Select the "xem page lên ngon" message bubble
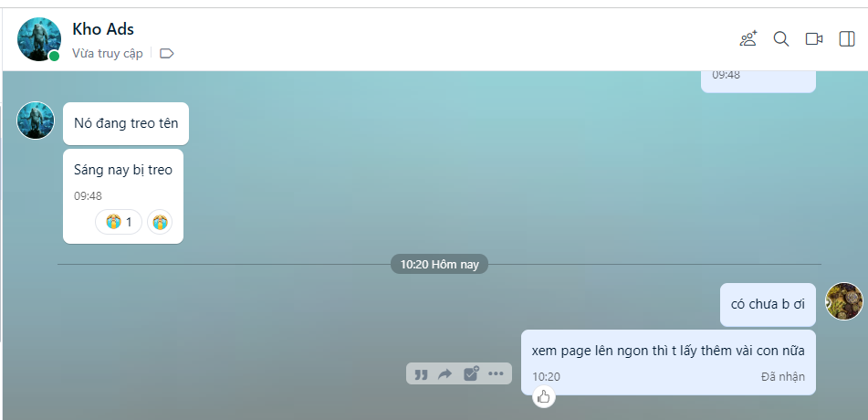The height and width of the screenshot is (420, 868). 668,352
